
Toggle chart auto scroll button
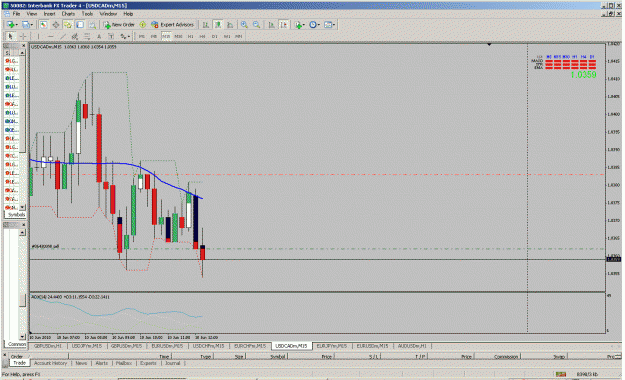pyautogui.click(x=271, y=25)
